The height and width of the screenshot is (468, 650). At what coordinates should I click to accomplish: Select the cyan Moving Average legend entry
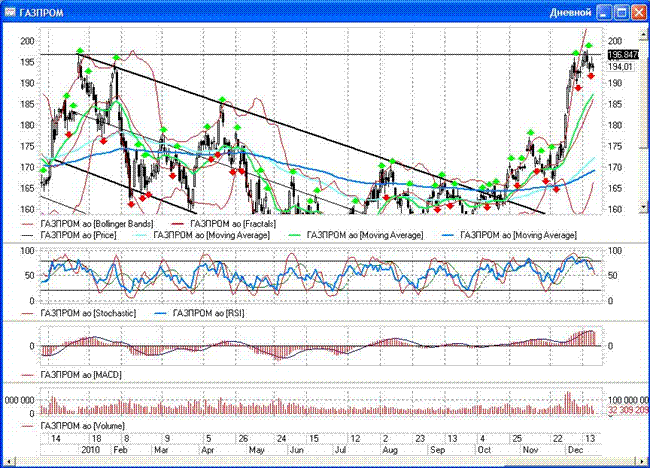pos(202,235)
